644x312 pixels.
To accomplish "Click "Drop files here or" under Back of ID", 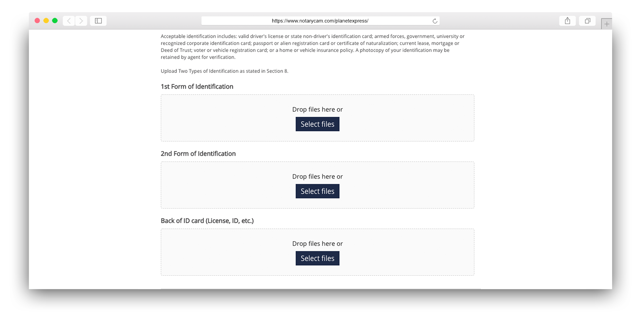I will tap(317, 244).
